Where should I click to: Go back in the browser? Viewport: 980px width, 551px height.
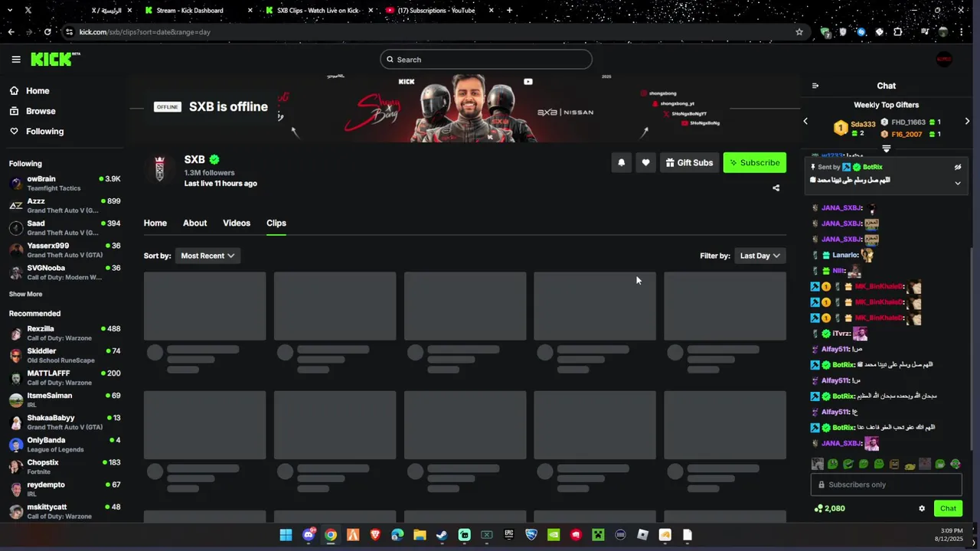[11, 32]
